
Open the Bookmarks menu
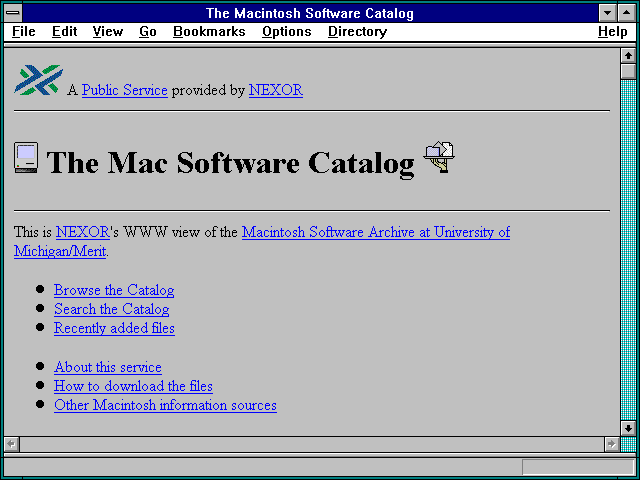point(209,31)
